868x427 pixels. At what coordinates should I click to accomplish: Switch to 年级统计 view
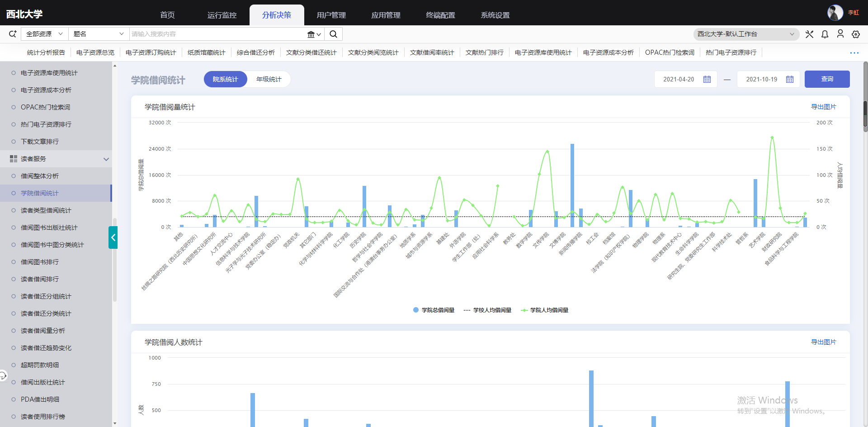[269, 79]
